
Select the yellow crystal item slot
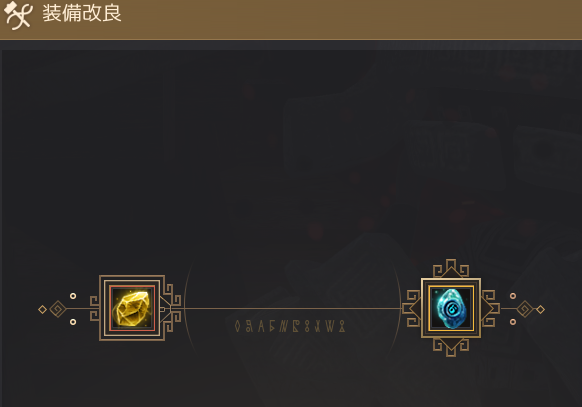132,308
